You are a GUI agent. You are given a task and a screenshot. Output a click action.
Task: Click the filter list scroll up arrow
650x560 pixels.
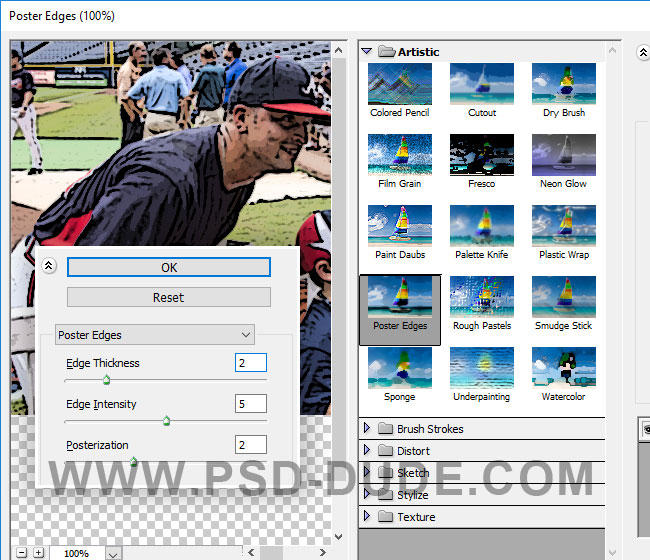click(x=613, y=51)
